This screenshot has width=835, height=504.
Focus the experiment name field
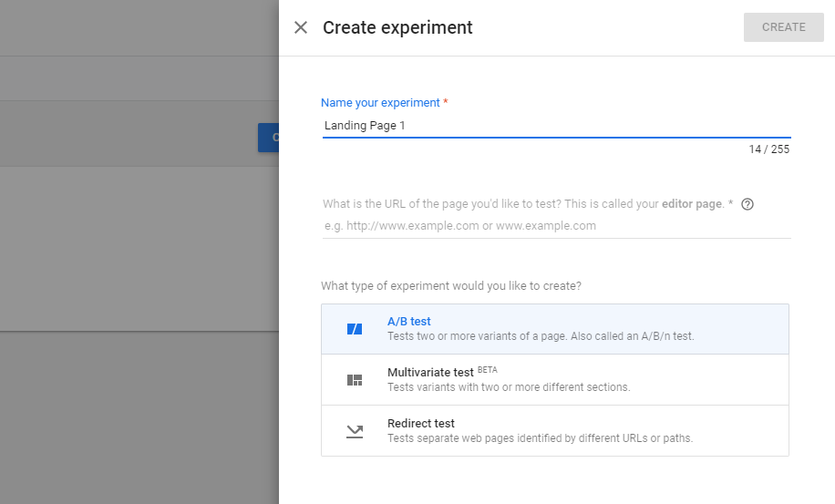tap(556, 126)
